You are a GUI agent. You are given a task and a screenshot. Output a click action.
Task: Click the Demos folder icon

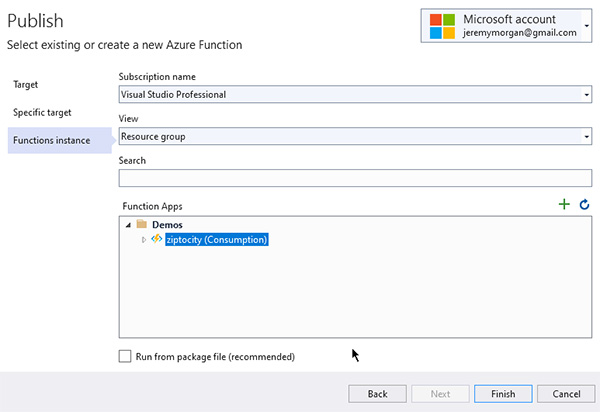pyautogui.click(x=142, y=224)
